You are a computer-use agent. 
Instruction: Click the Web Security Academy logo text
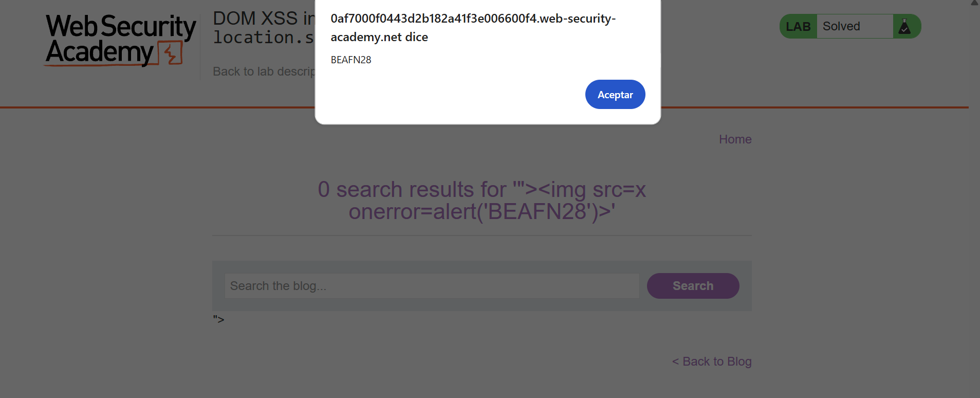pos(120,39)
